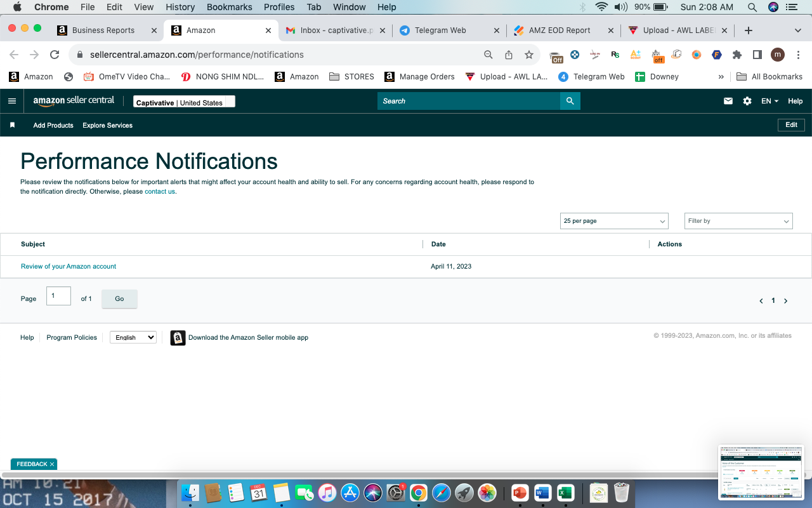Click the search magnifier button in Seller Central
The image size is (812, 508).
click(x=570, y=101)
